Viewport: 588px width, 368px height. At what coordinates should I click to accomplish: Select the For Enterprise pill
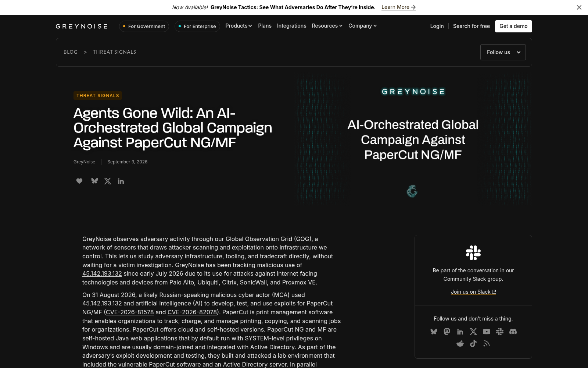coord(197,26)
